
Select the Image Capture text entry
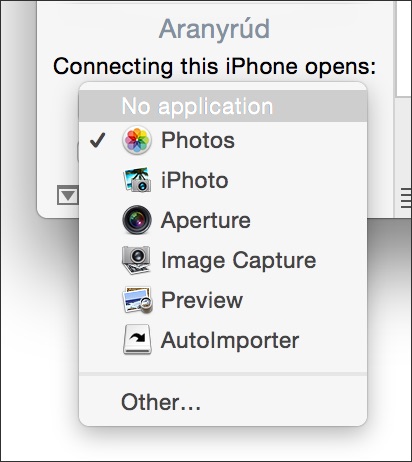pyautogui.click(x=239, y=261)
